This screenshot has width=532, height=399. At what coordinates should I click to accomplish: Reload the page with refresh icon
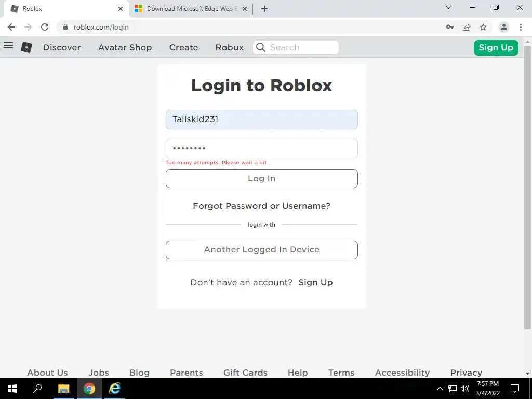[x=45, y=27]
